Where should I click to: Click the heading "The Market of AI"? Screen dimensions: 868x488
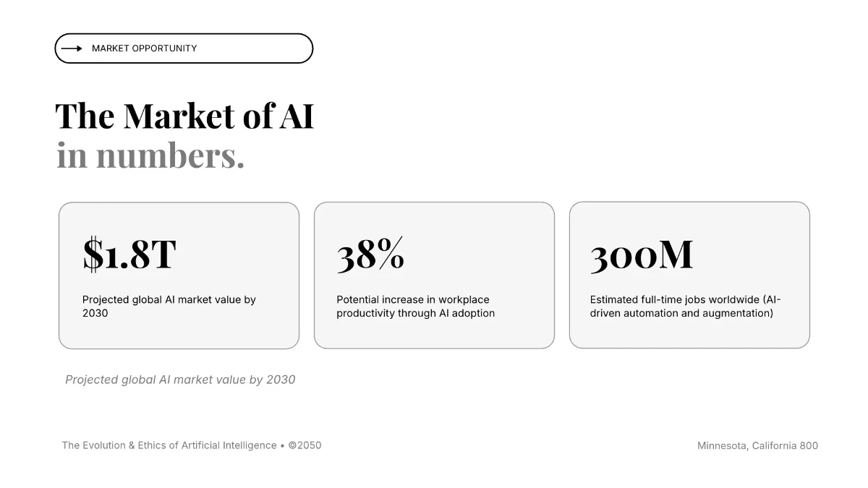point(184,116)
